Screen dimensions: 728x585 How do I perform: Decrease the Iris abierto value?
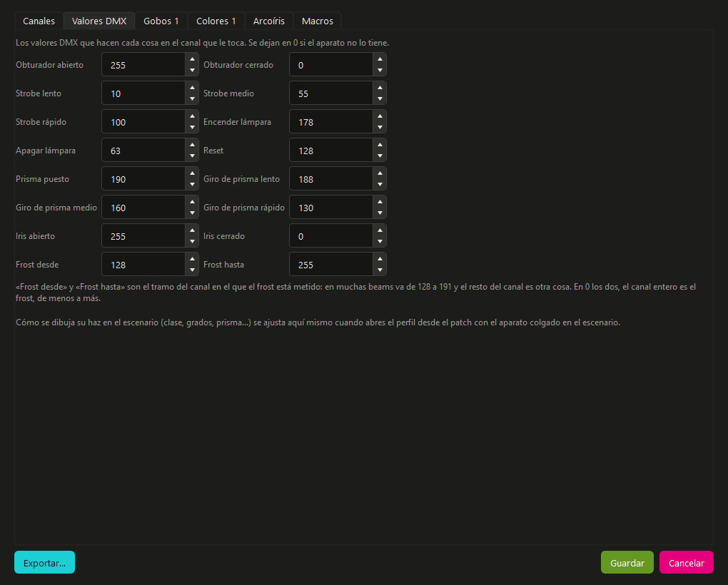[192, 241]
